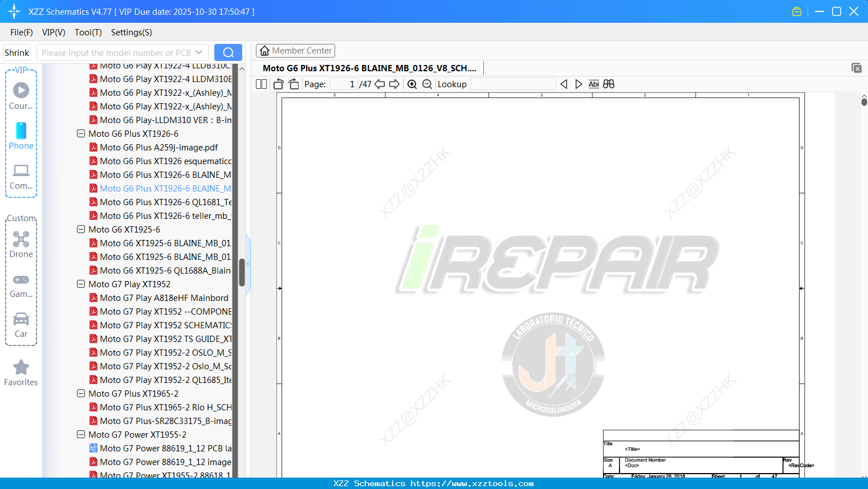Go to next page arrow
Image resolution: width=868 pixels, height=489 pixels.
[x=394, y=84]
